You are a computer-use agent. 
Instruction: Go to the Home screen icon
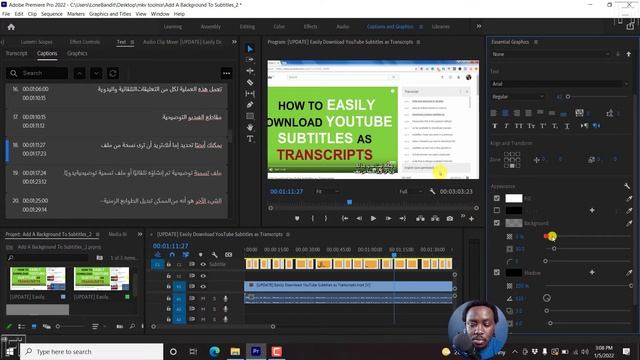[x=11, y=27]
